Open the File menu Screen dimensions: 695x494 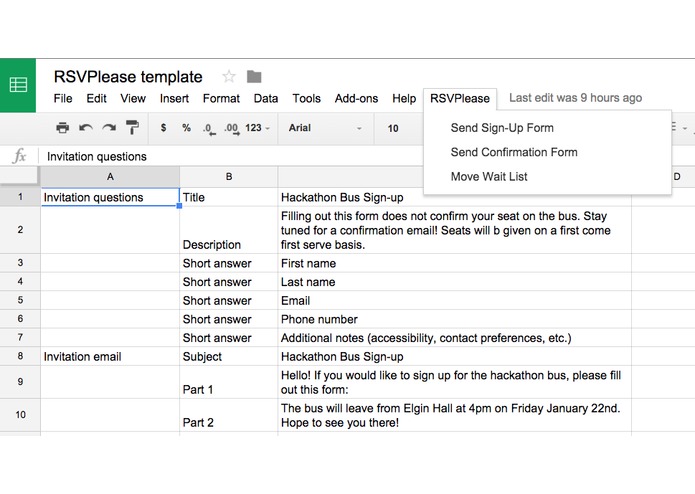coord(63,98)
